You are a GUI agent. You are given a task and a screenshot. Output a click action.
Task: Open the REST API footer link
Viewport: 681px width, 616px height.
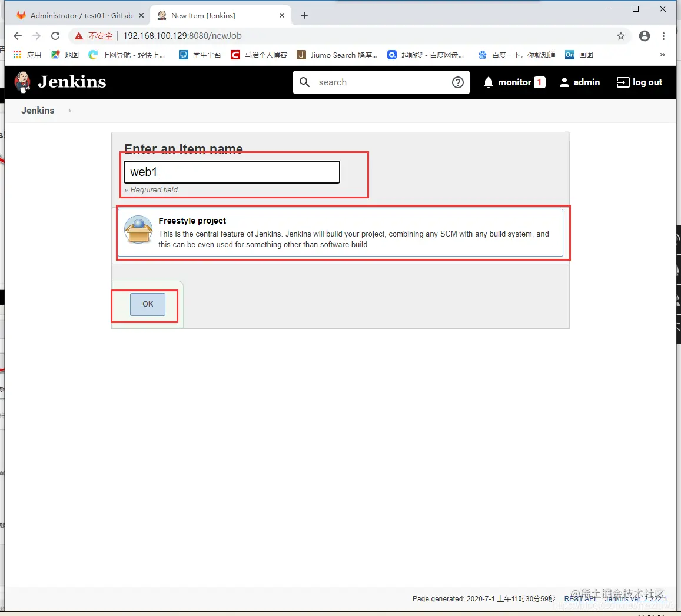[580, 598]
